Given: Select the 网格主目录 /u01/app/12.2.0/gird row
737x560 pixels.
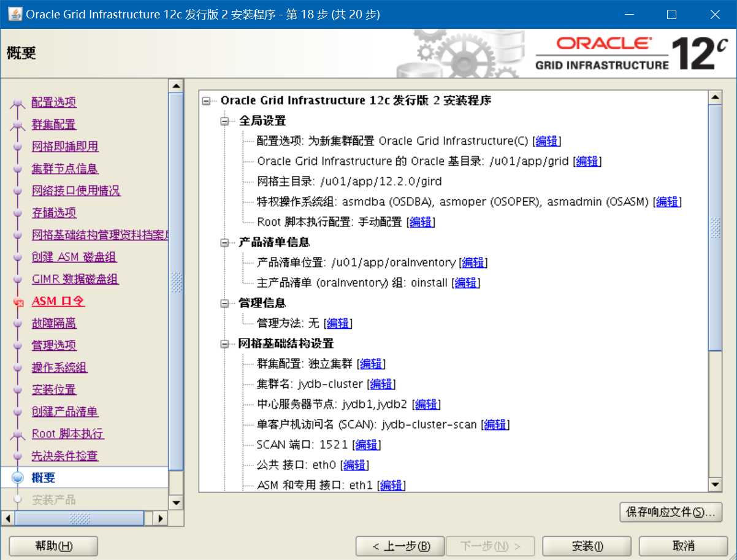Looking at the screenshot, I should tap(349, 182).
